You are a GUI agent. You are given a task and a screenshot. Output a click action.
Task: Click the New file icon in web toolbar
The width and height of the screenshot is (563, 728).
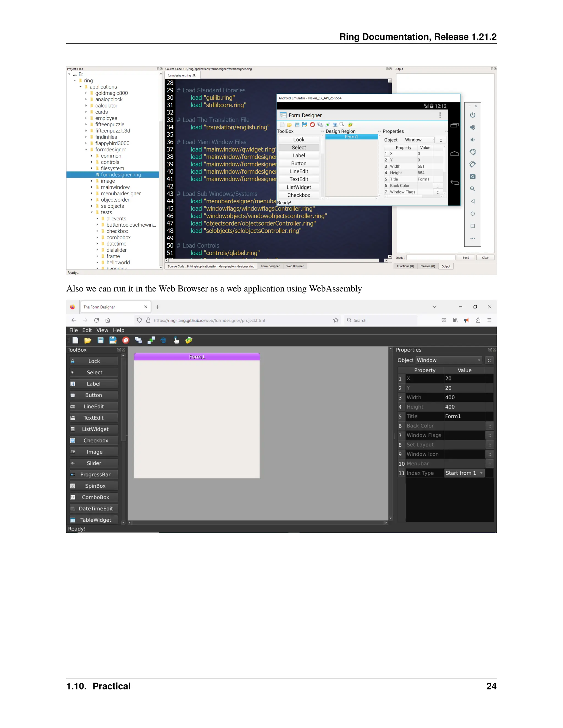(x=75, y=340)
